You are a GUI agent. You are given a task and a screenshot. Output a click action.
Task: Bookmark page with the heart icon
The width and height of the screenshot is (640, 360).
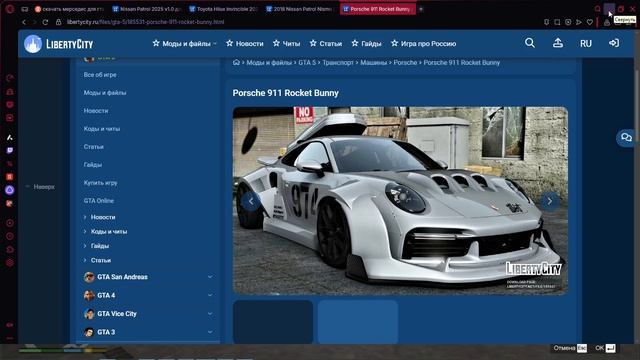point(589,22)
